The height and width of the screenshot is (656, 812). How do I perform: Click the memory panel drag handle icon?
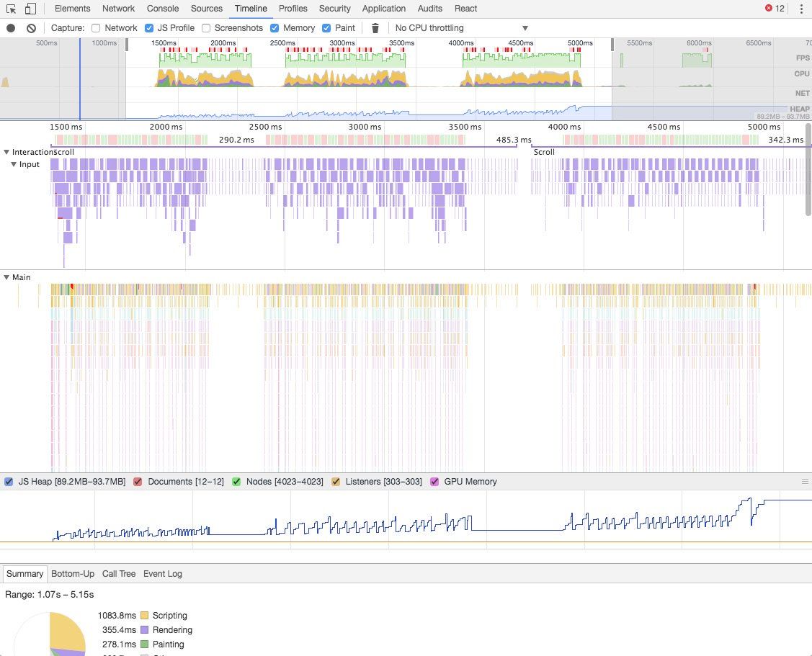coord(805,482)
